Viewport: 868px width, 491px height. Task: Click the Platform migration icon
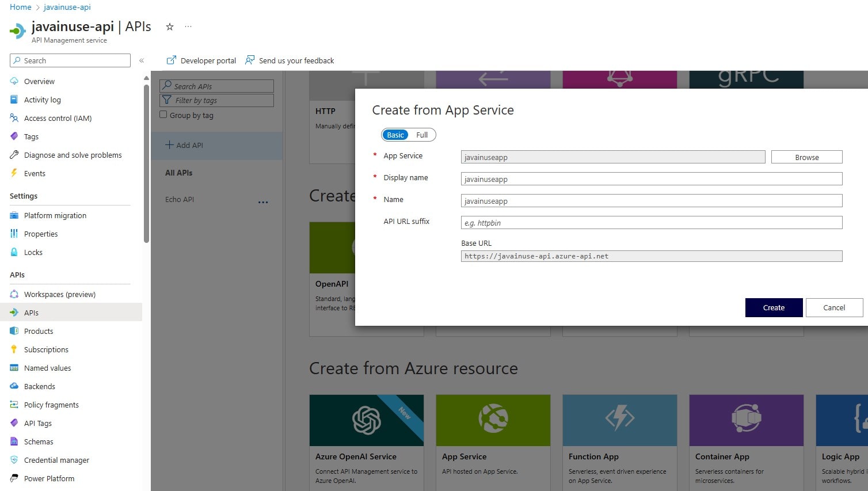coord(14,215)
